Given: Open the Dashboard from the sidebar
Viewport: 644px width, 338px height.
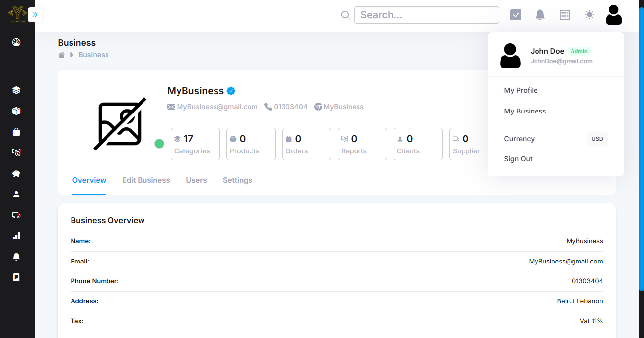Looking at the screenshot, I should [x=16, y=42].
